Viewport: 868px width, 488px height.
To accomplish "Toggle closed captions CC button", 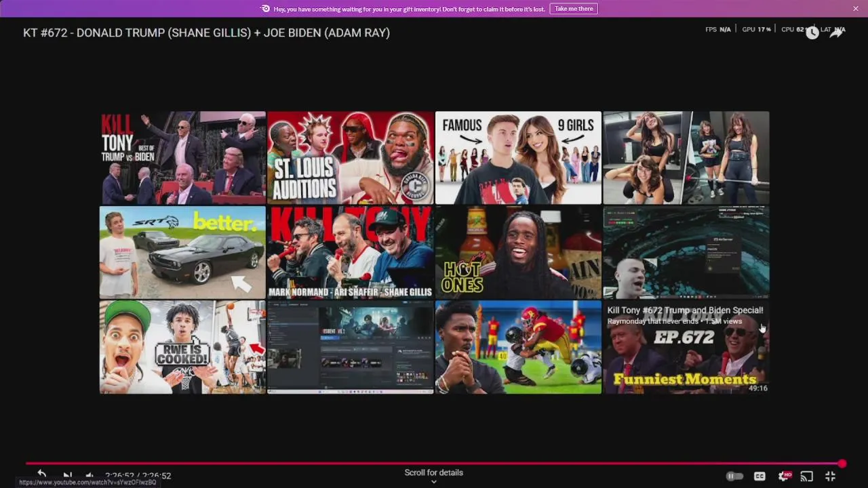I will pyautogui.click(x=759, y=476).
